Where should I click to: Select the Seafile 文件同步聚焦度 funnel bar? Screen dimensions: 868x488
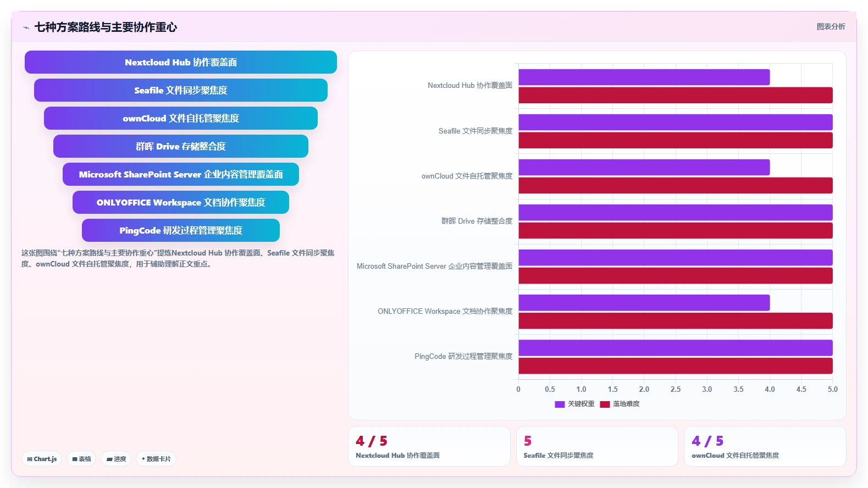[x=181, y=90]
